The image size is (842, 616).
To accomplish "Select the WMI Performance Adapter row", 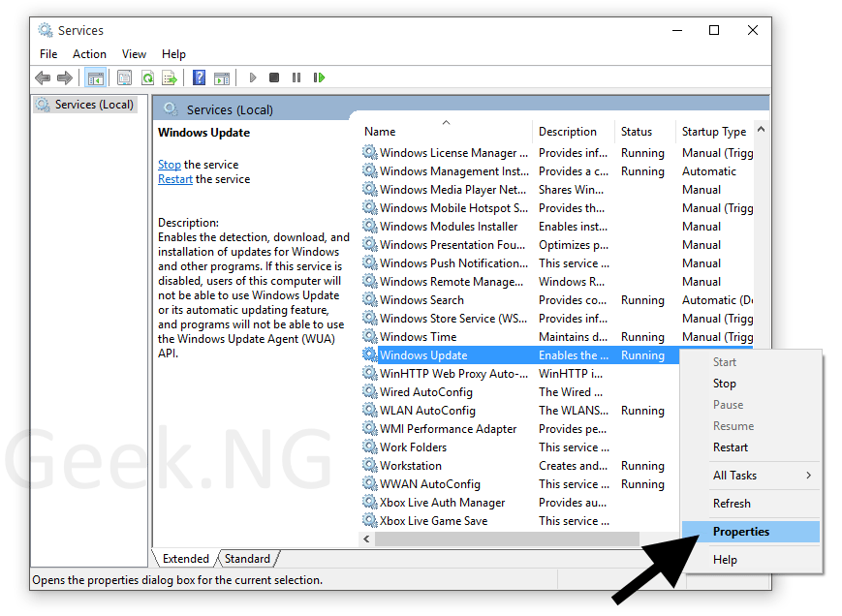I will click(519, 429).
